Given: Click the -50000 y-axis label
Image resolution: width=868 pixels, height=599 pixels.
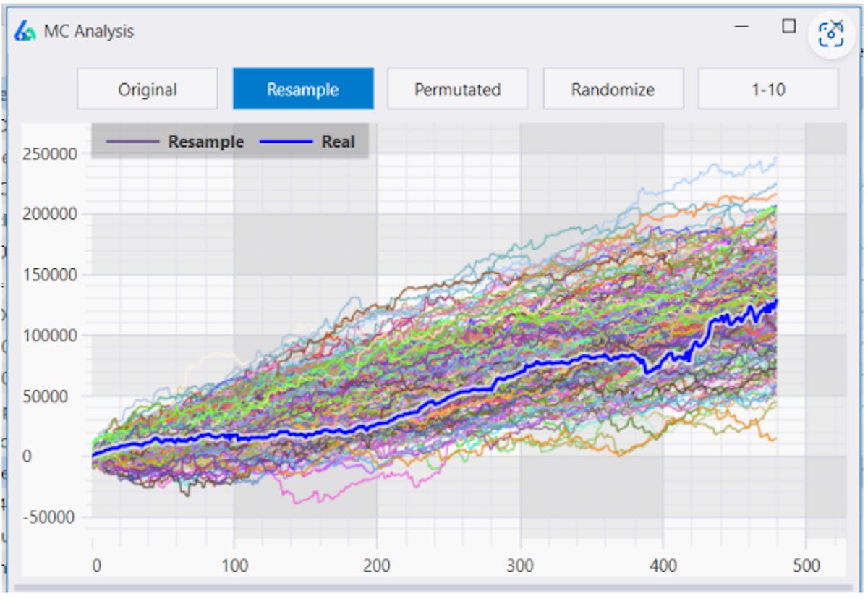Looking at the screenshot, I should [48, 517].
